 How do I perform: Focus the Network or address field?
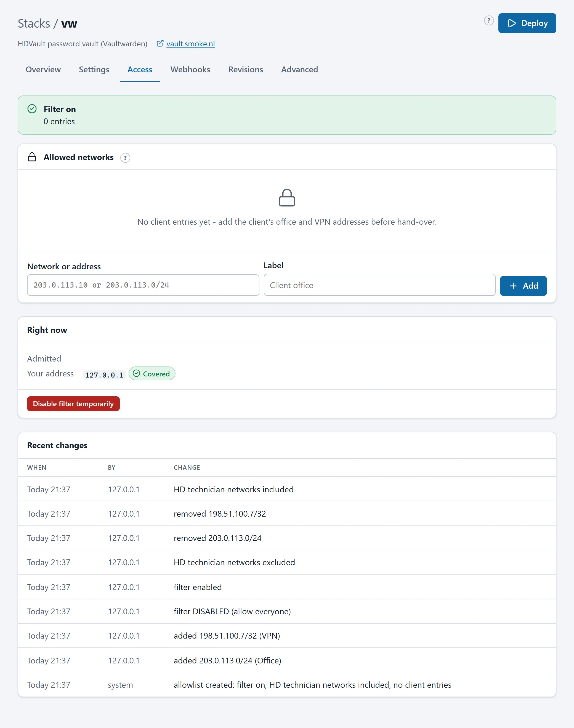click(x=143, y=285)
